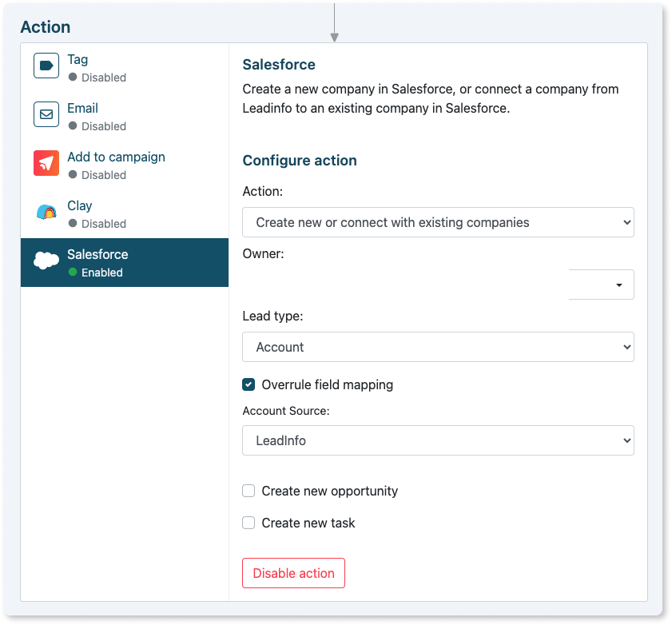672x625 pixels.
Task: Uncheck Overrule field mapping checkbox
Action: (x=249, y=384)
